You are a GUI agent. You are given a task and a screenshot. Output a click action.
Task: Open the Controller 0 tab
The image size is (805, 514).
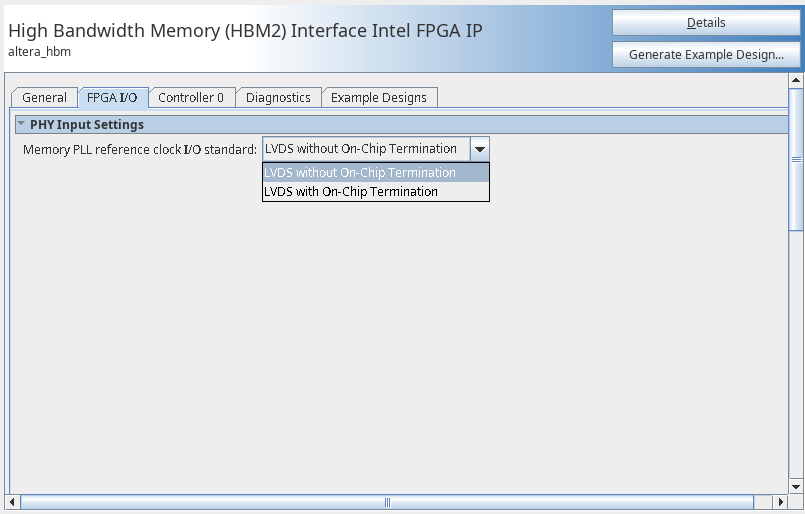tap(191, 97)
